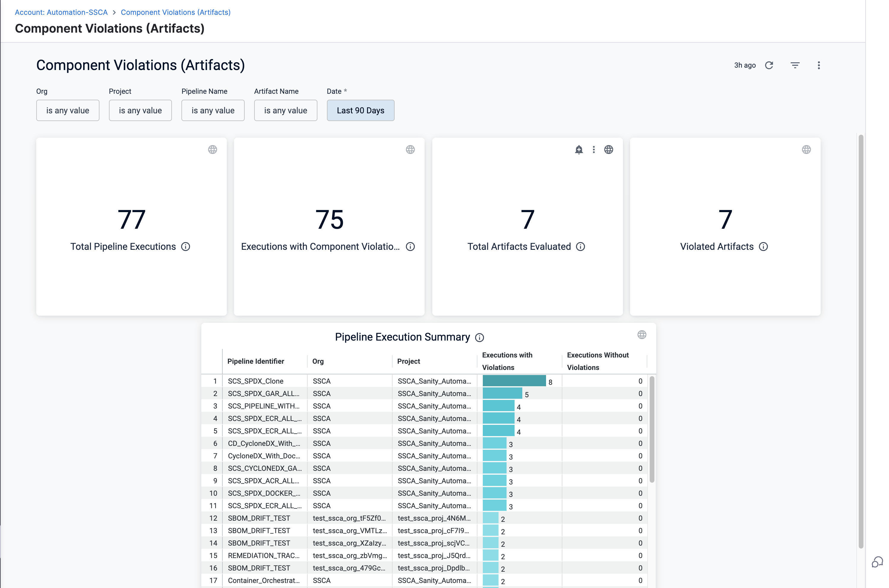Click alert bell on Total Artifacts tile
Viewport: 889px width, 588px height.
579,150
